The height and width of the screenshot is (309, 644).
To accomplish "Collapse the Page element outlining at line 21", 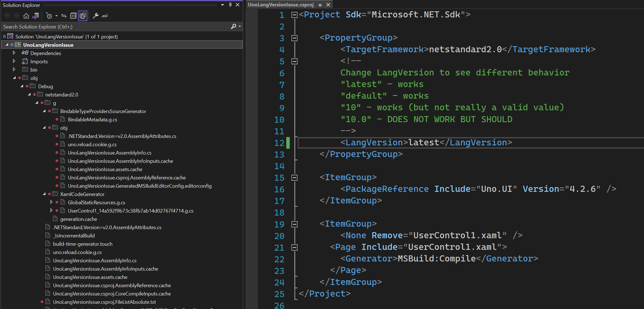I will tap(294, 247).
